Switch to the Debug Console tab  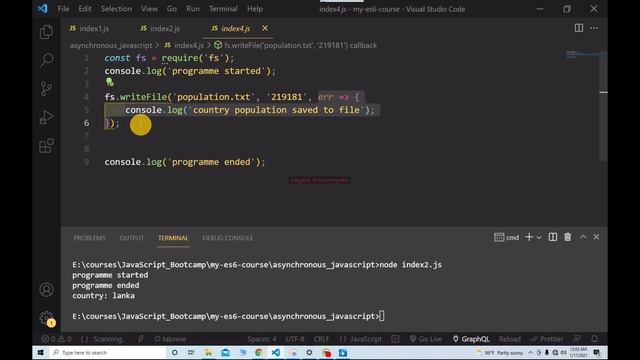(x=228, y=238)
